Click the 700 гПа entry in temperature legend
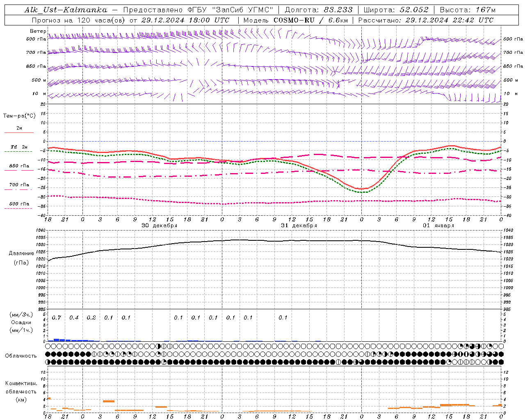 click(x=19, y=185)
